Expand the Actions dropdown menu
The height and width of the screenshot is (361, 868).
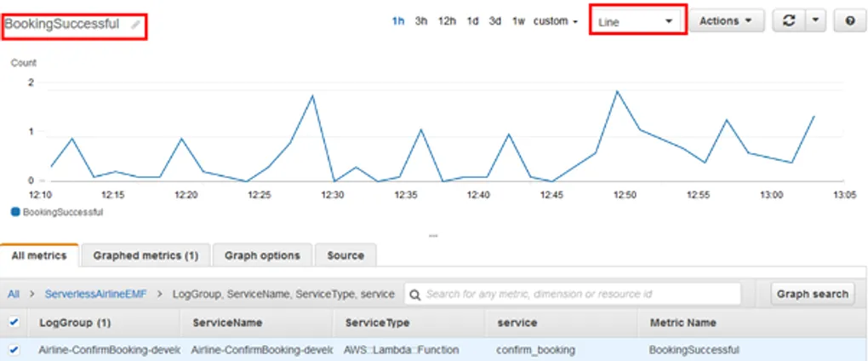click(726, 21)
